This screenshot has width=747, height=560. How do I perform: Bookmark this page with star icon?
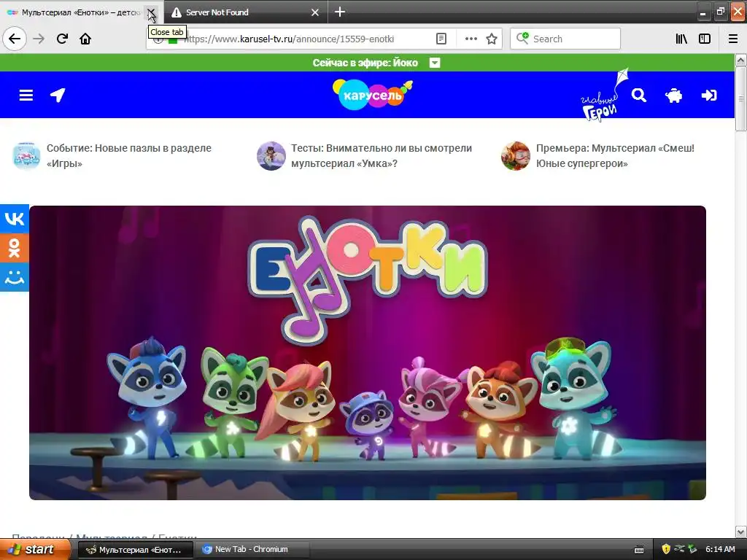(x=492, y=39)
